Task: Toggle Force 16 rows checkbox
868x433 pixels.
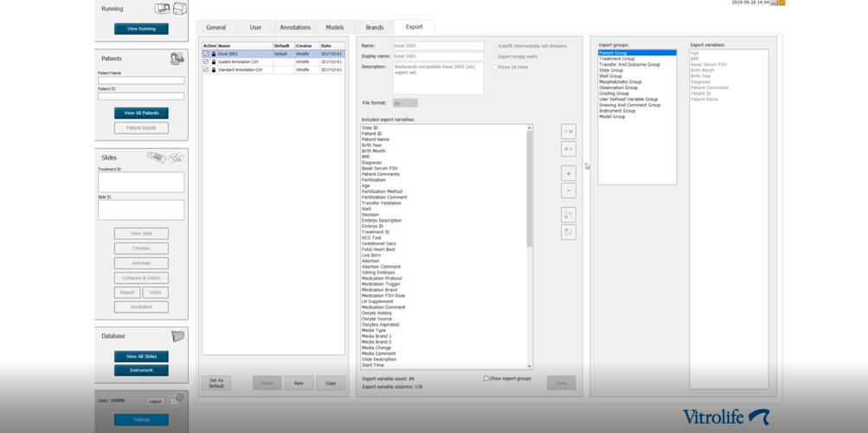Action: (495, 67)
